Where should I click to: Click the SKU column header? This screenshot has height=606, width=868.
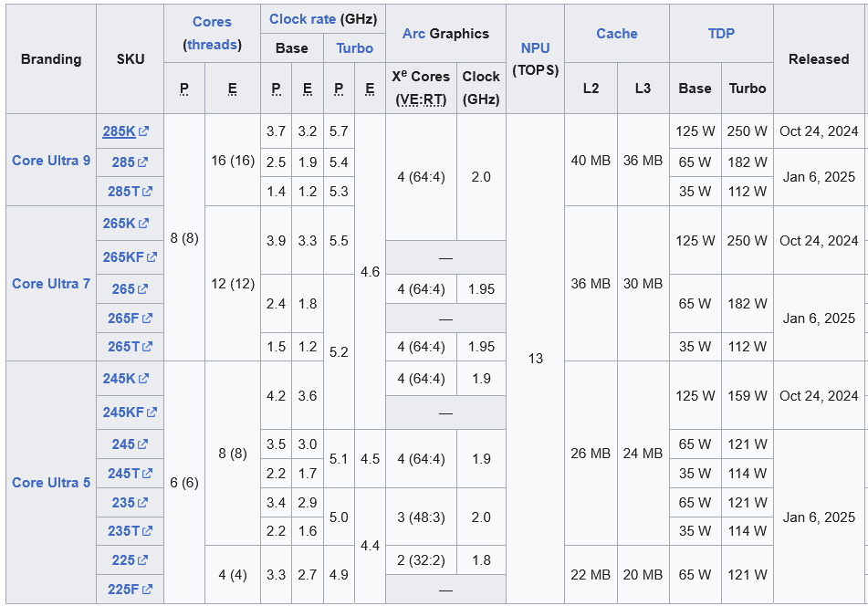pyautogui.click(x=131, y=59)
